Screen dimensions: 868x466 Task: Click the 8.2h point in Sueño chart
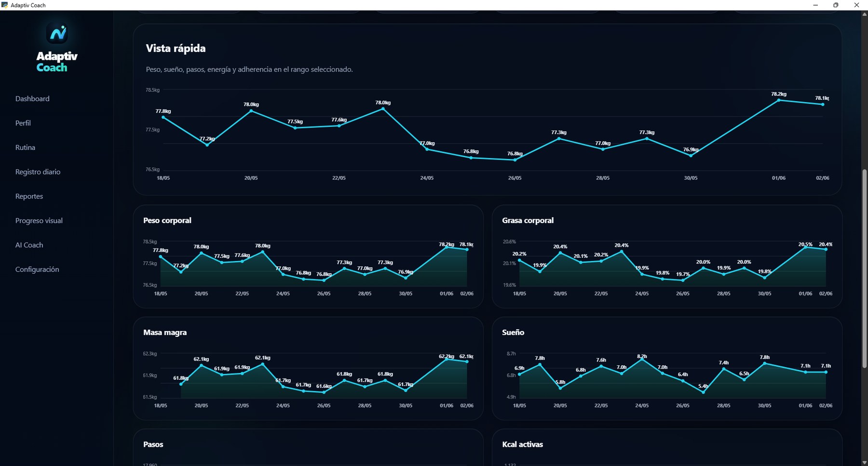pos(642,359)
